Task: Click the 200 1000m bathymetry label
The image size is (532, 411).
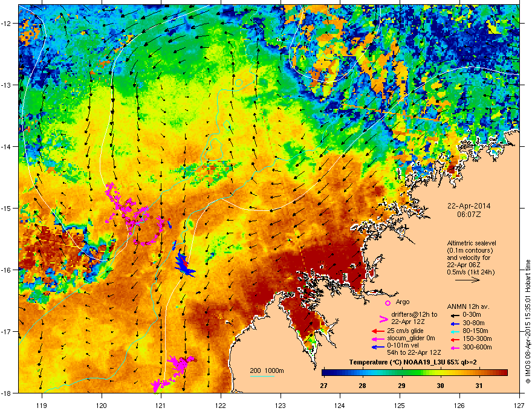Action: 267,371
